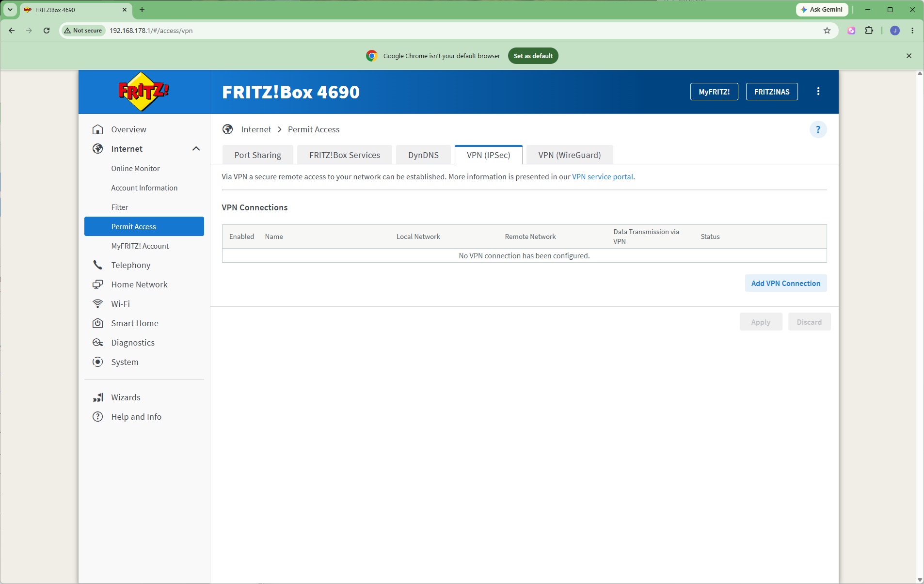
Task: Click the Wizards icon
Action: (98, 397)
